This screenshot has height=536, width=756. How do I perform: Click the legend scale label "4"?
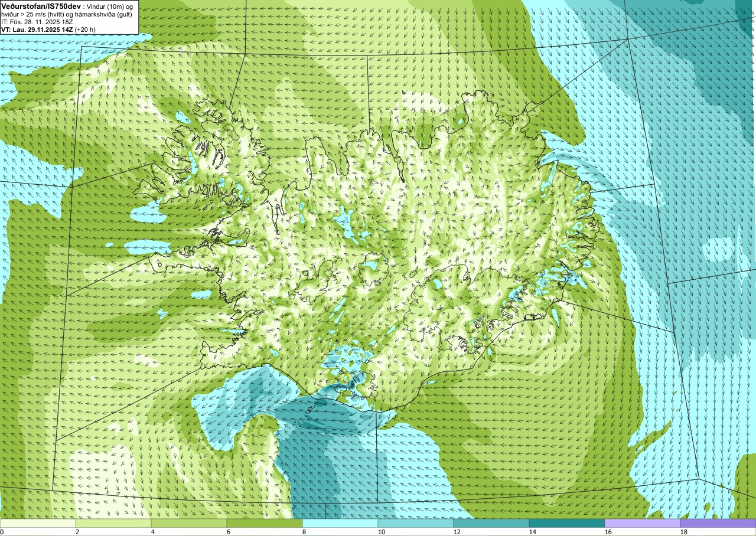click(x=153, y=532)
